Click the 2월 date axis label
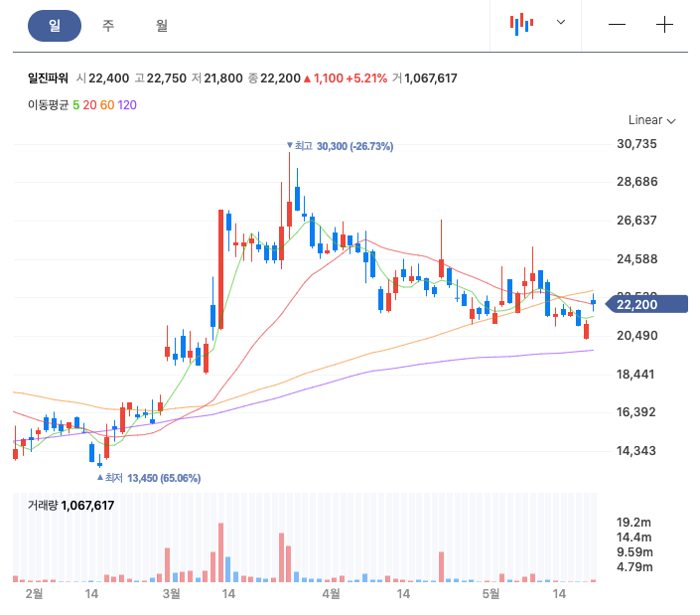700x615 pixels. 35,593
